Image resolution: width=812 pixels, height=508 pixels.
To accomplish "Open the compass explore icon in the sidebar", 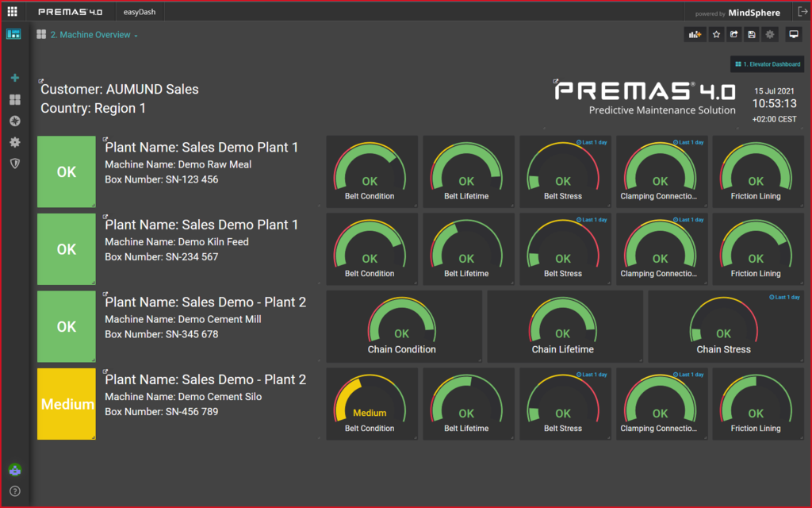I will 14,121.
